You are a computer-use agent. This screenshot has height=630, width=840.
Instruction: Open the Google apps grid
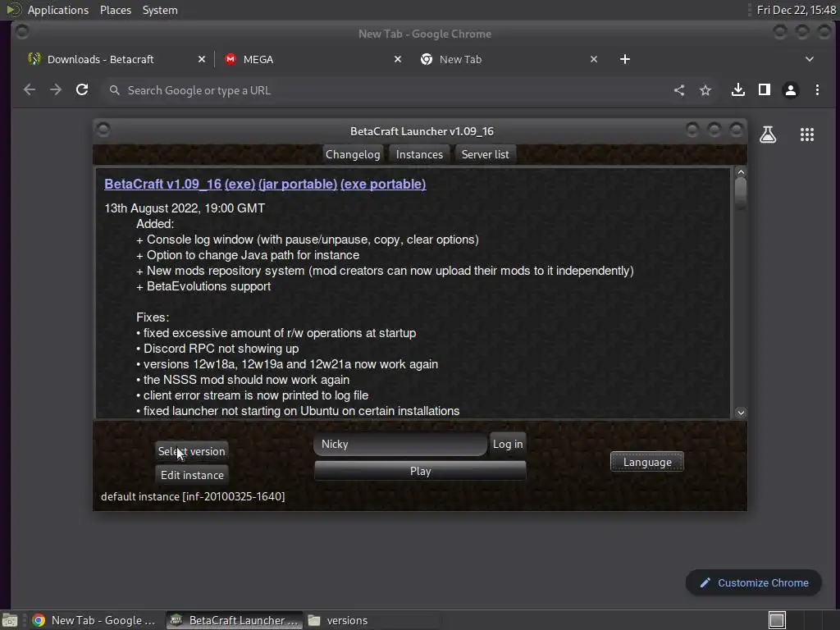point(807,135)
